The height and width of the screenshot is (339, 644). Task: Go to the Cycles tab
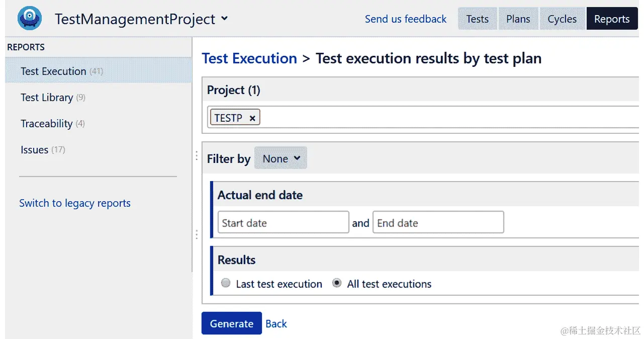562,19
